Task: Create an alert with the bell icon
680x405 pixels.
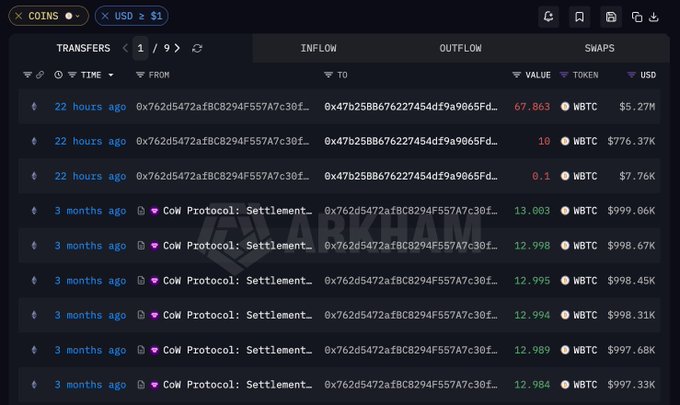Action: pyautogui.click(x=548, y=16)
